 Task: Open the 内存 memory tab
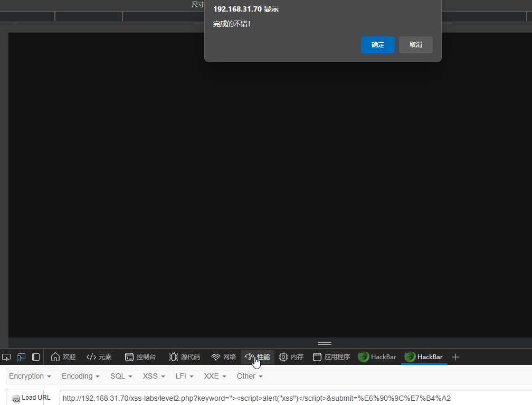click(291, 357)
